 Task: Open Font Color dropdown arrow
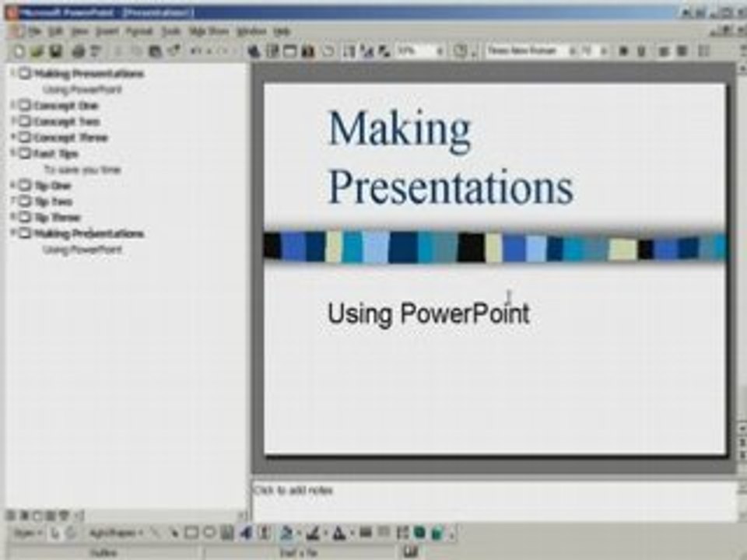(352, 534)
